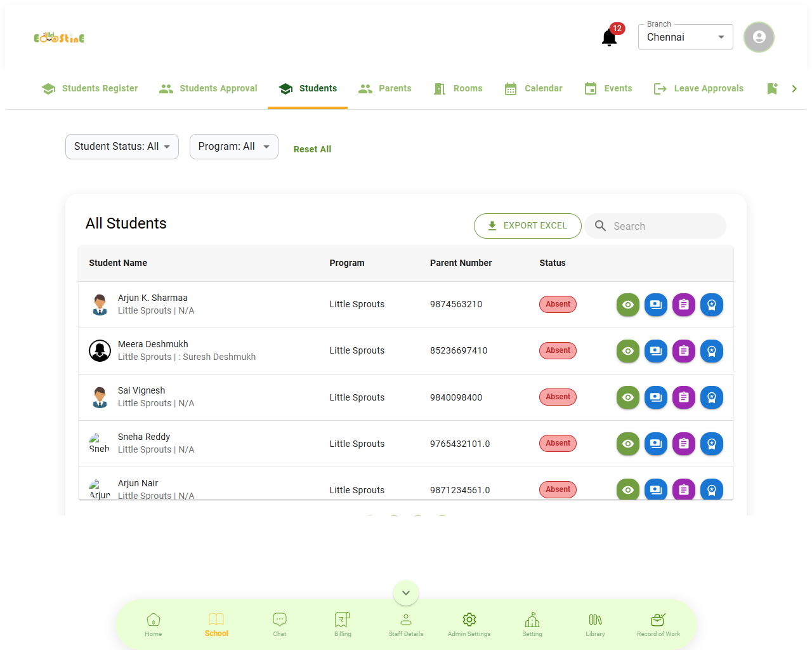
Task: Click Reset All filters link
Action: click(x=312, y=149)
